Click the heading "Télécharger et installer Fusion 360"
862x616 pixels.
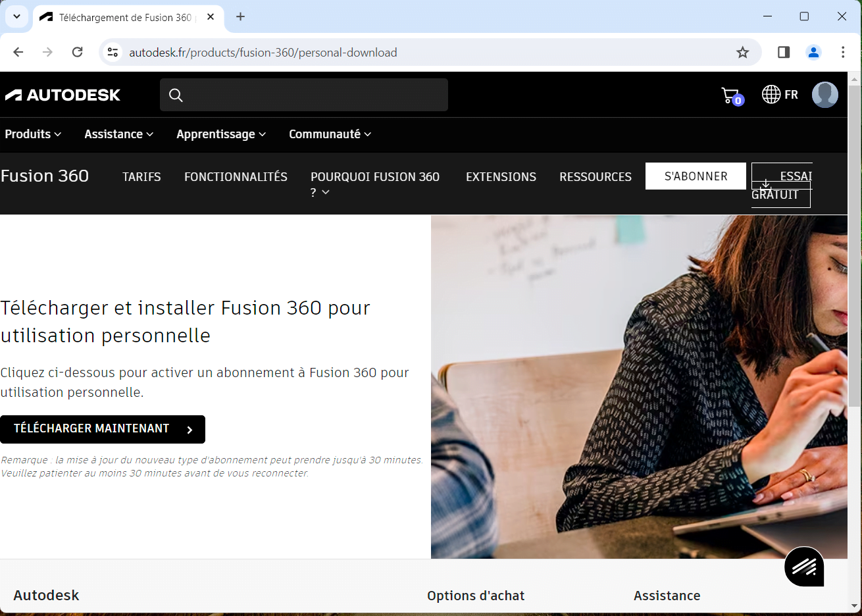point(186,321)
